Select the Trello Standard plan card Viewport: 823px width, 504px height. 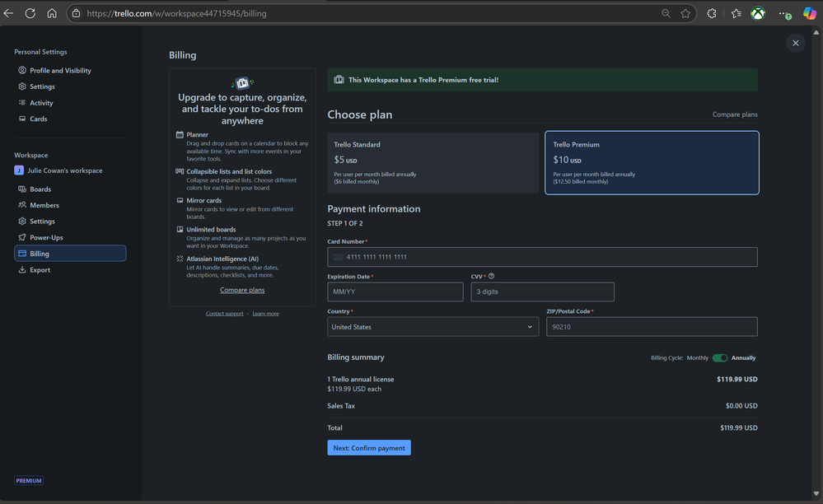coord(433,162)
